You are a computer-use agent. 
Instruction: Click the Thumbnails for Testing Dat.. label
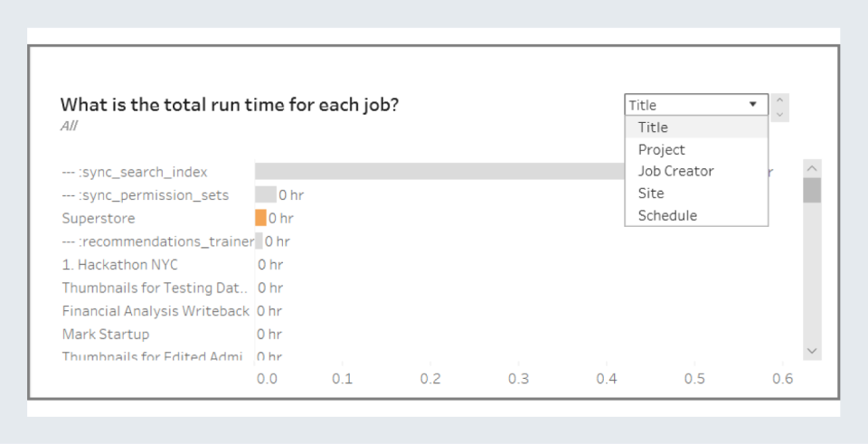154,288
